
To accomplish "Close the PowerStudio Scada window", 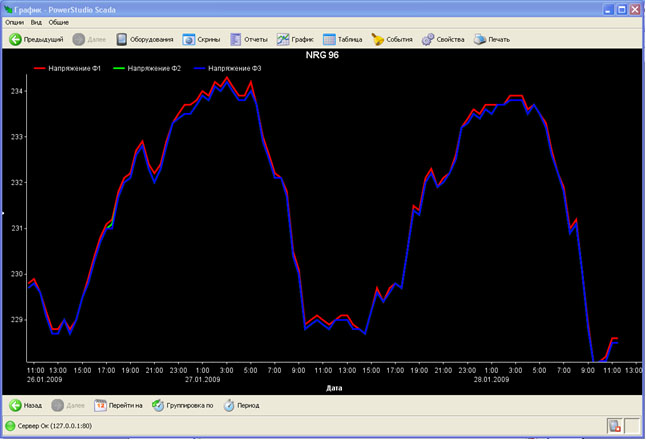I will [x=635, y=9].
